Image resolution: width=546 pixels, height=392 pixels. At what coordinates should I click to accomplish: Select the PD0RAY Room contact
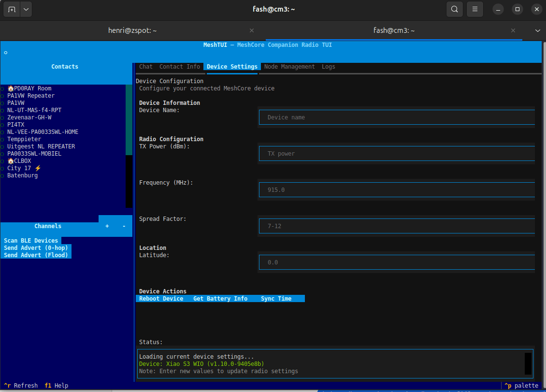coord(32,88)
